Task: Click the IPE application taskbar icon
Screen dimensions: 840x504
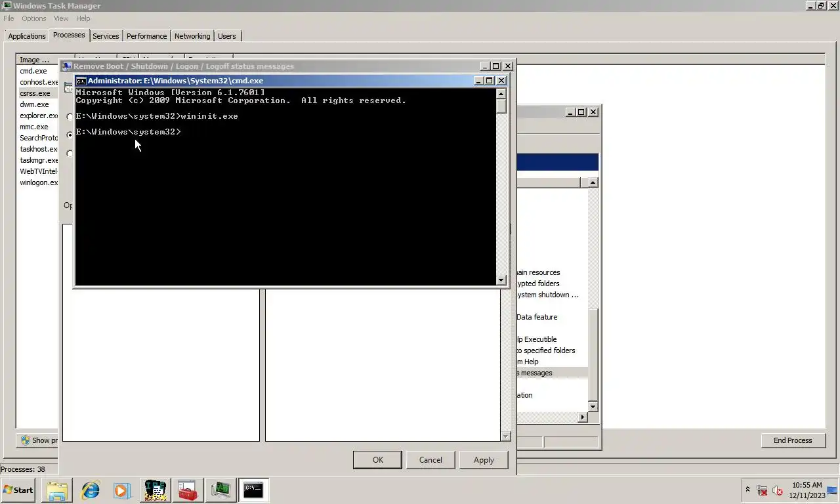Action: click(156, 490)
